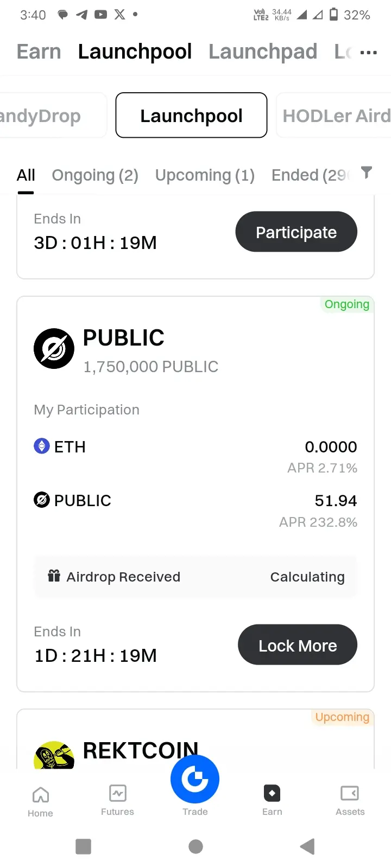Tap the REKTCOIN token logo
Screen dimensions: 391x868
(x=54, y=755)
